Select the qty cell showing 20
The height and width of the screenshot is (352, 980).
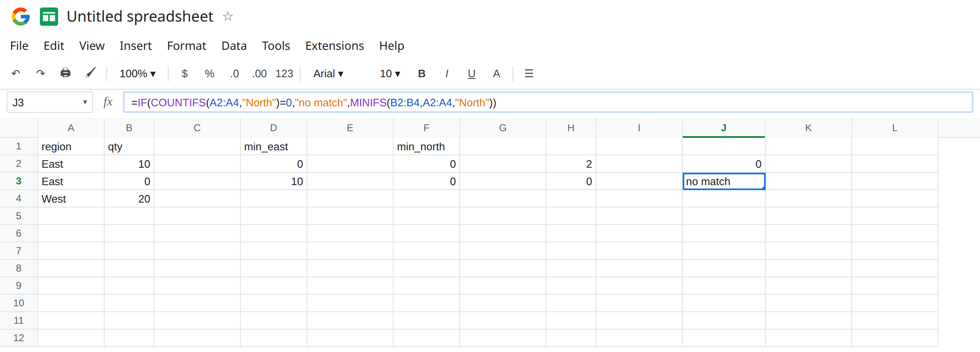coord(129,199)
